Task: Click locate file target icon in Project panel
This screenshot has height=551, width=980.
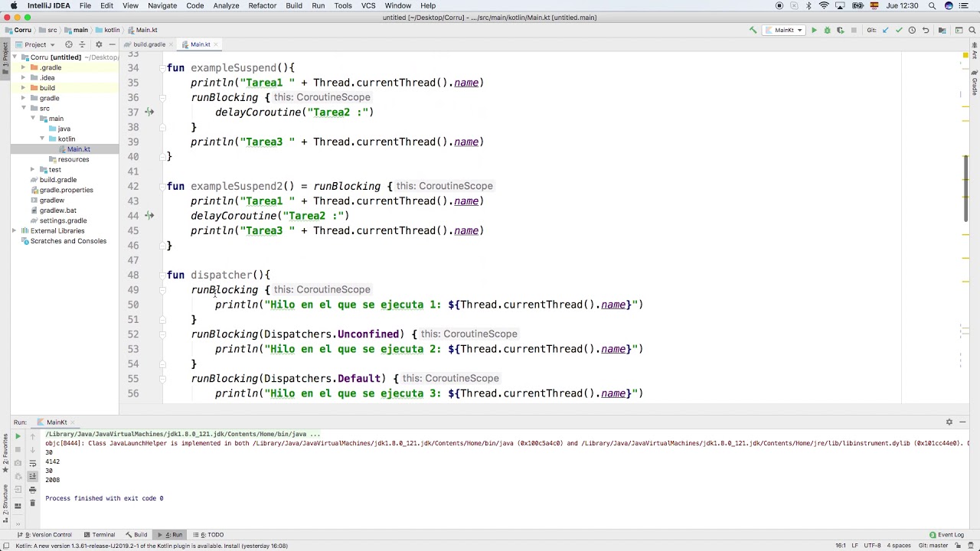Action: (x=68, y=44)
